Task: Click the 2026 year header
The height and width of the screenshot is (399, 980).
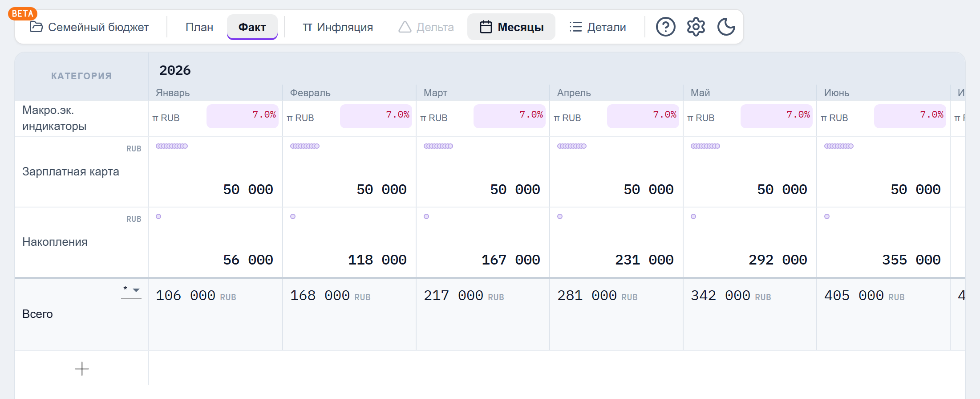Action: pyautogui.click(x=175, y=70)
